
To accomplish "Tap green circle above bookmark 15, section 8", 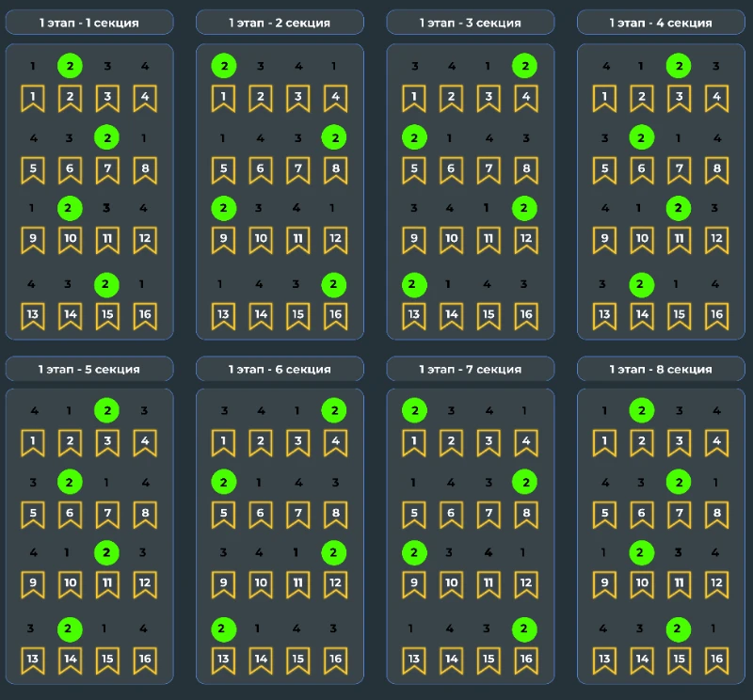I will [678, 628].
